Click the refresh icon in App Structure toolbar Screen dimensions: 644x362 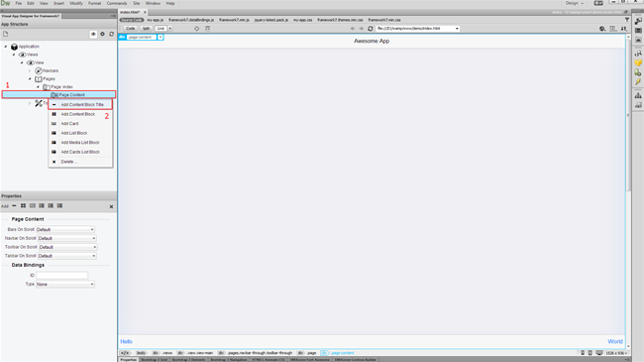[x=111, y=34]
